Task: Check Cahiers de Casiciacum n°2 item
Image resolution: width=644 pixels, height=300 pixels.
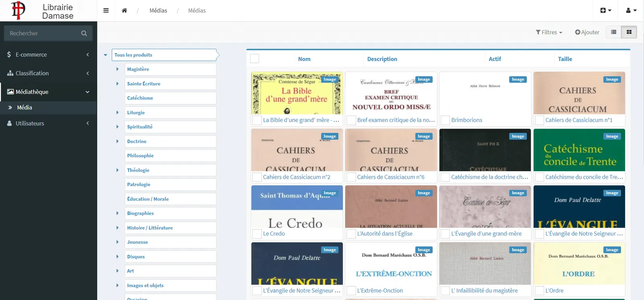Action: pyautogui.click(x=257, y=177)
